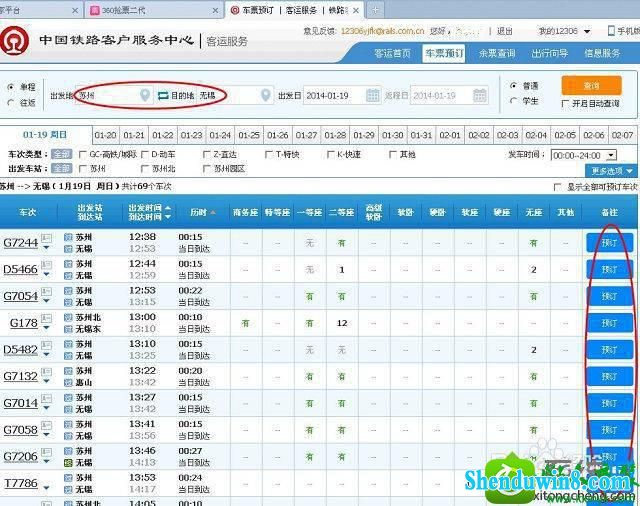Enable 显示全部可预订车次 checkbox
The image size is (640, 506).
(x=557, y=187)
